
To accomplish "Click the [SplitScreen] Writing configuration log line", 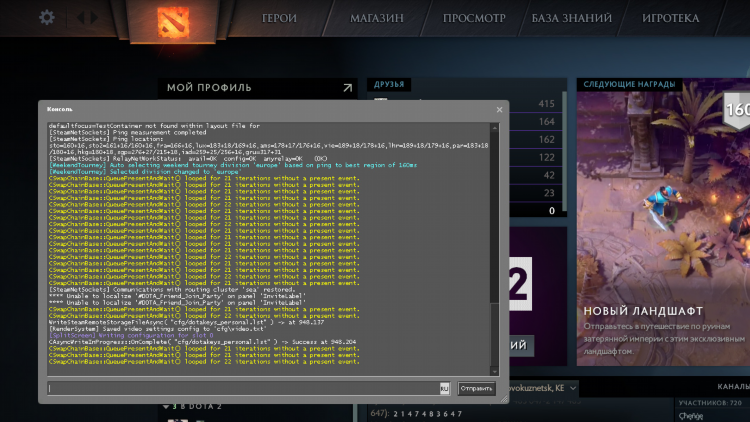I will pyautogui.click(x=131, y=335).
